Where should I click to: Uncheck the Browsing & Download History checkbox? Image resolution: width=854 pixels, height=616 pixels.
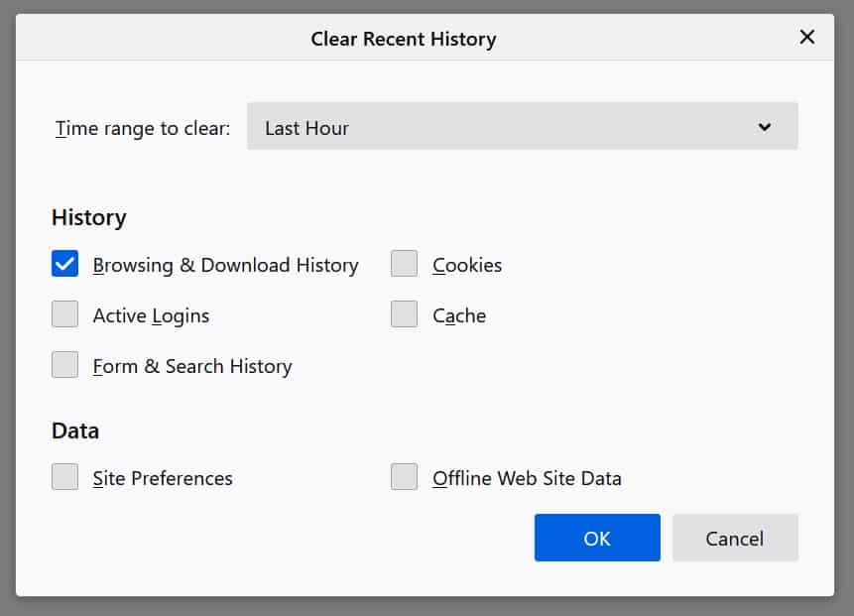pyautogui.click(x=64, y=264)
